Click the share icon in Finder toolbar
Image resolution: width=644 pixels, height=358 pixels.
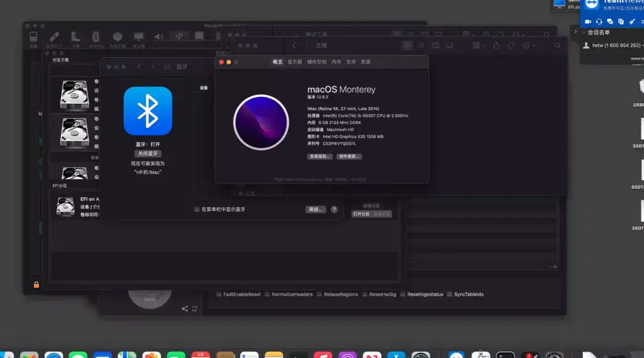[x=497, y=46]
